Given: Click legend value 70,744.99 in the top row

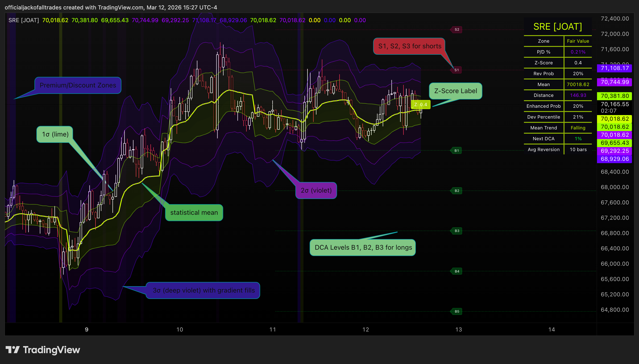Looking at the screenshot, I should (x=145, y=20).
